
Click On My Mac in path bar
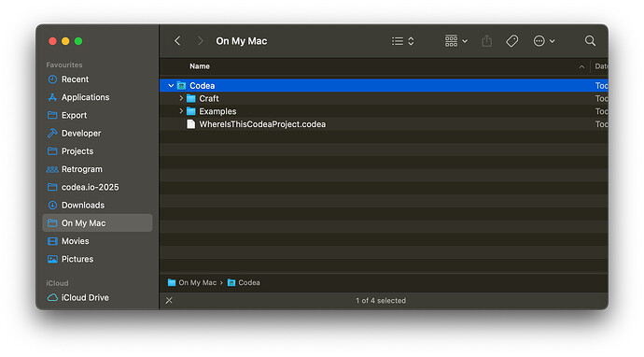coord(192,282)
